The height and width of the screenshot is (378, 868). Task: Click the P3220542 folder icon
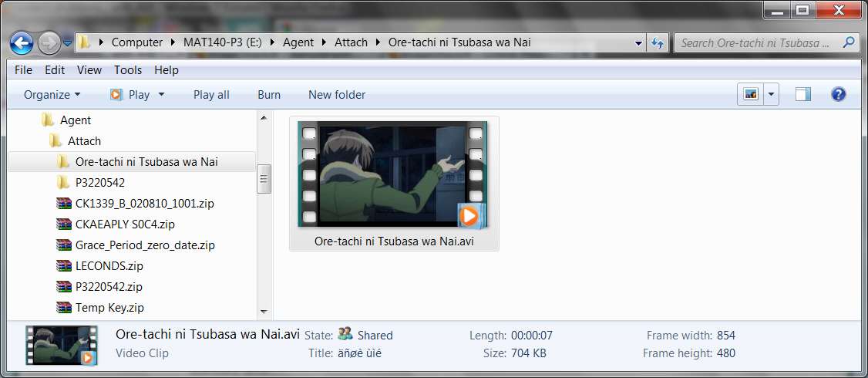click(62, 182)
